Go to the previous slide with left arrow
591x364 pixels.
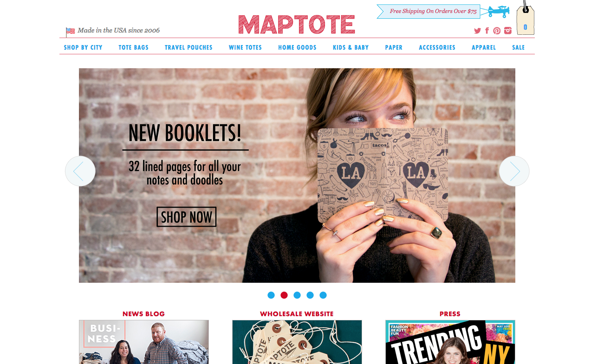[x=80, y=171]
